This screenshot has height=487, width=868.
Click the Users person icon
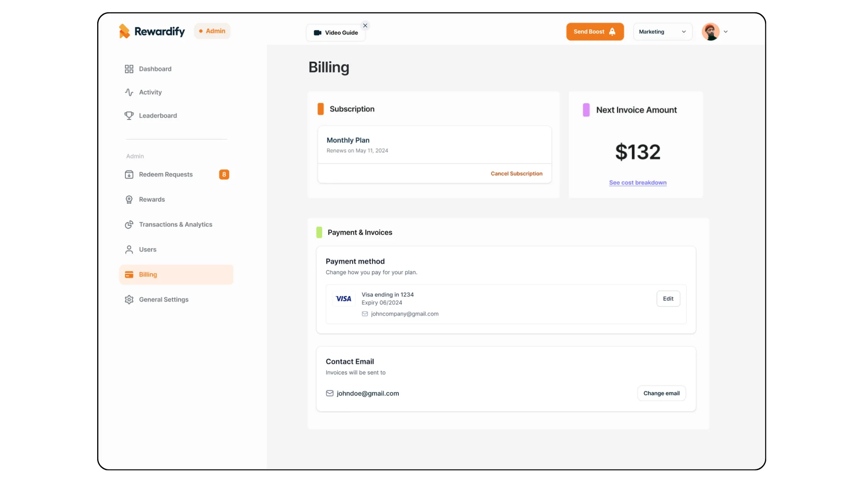click(129, 250)
